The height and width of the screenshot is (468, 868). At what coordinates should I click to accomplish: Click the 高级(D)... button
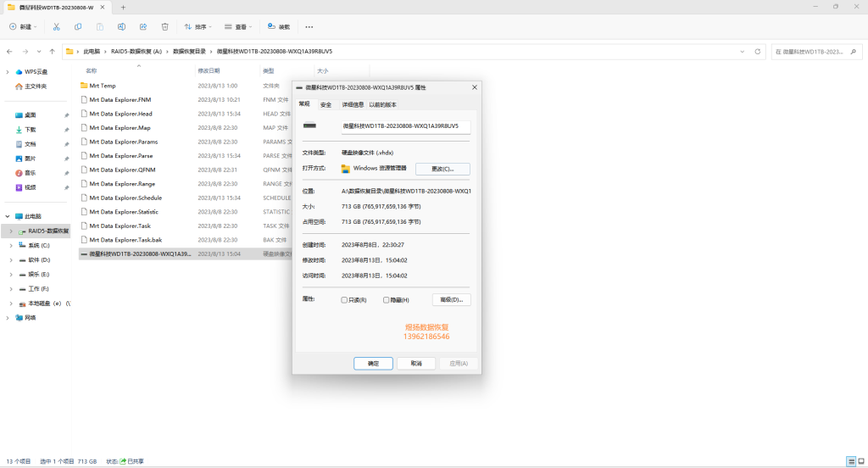click(451, 299)
